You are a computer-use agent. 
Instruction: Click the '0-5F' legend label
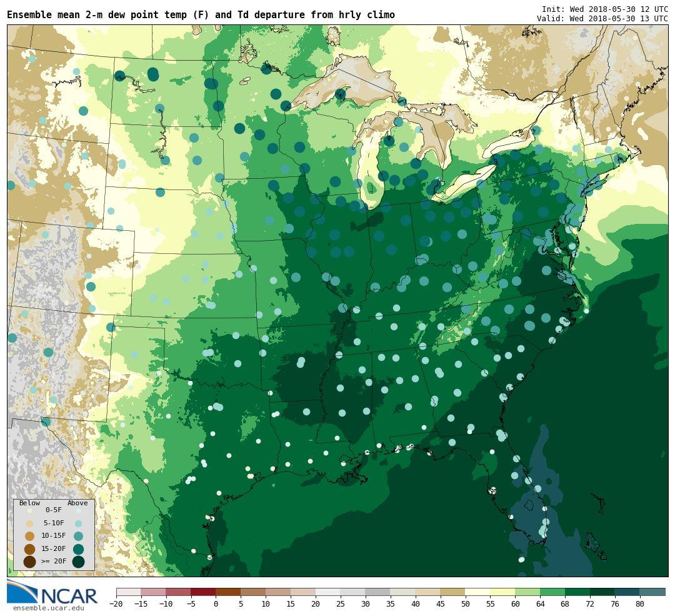(53, 510)
